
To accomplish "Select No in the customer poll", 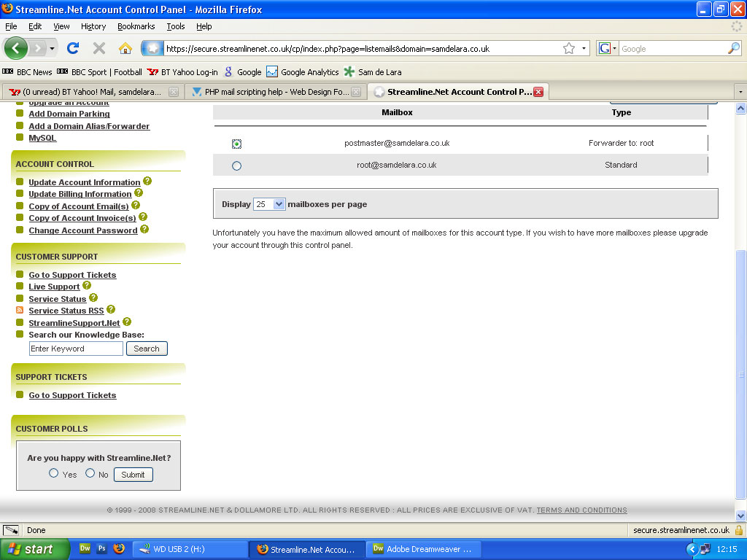I will click(90, 473).
